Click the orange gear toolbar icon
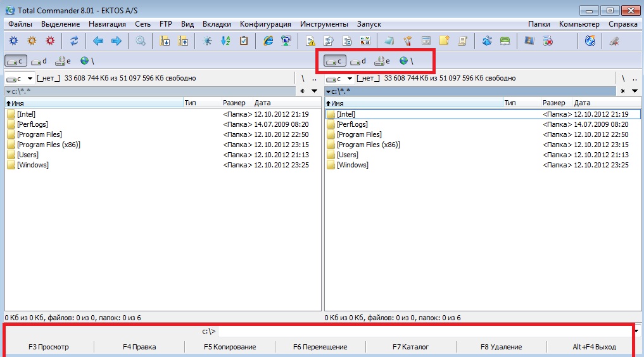This screenshot has width=644, height=357. [32, 41]
